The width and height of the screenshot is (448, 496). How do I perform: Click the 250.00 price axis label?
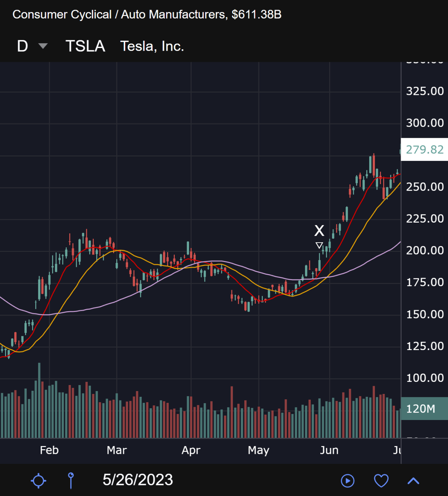coord(425,187)
